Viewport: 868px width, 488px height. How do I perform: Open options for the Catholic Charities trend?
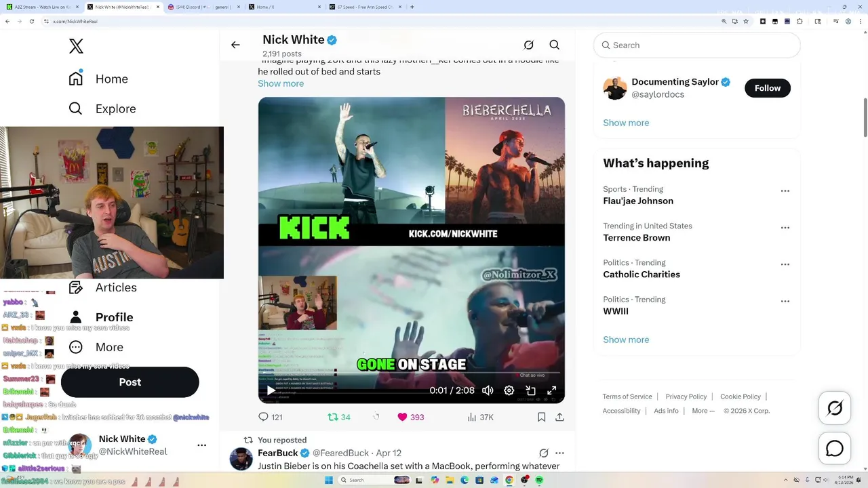click(785, 264)
